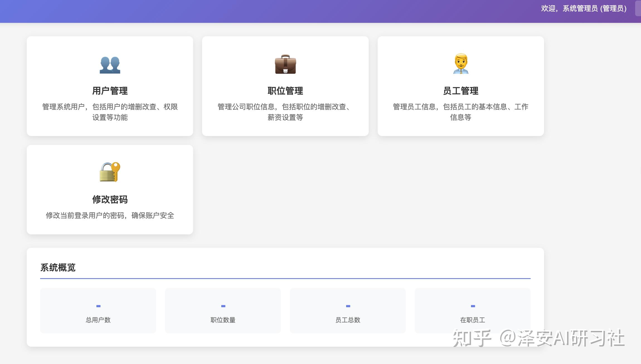This screenshot has width=641, height=364.
Task: Click the 用户管理 description text
Action: (110, 112)
